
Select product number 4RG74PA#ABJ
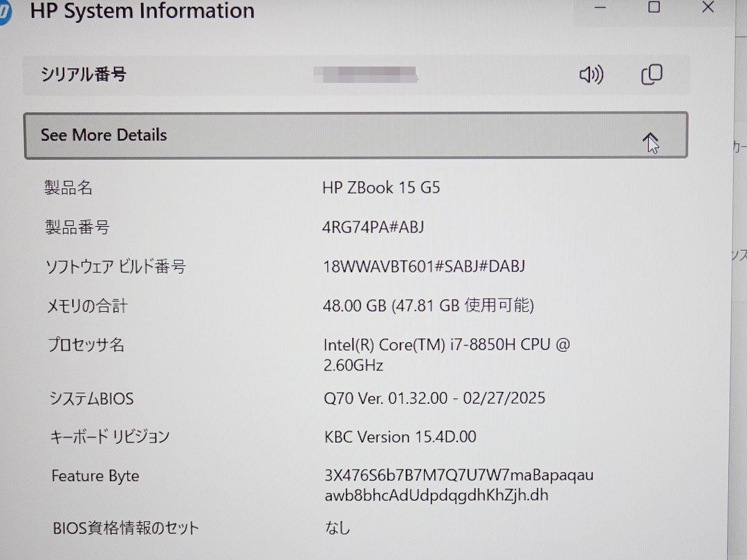(373, 227)
